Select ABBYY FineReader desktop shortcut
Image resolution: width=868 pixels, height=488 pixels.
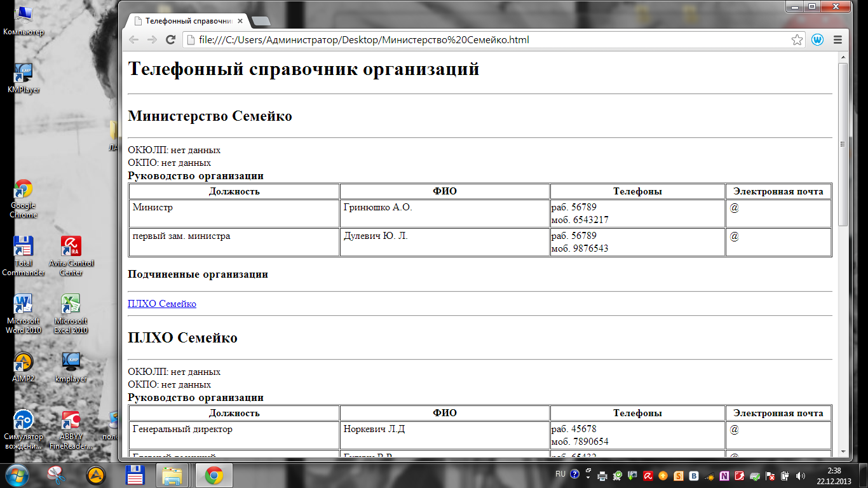click(71, 429)
